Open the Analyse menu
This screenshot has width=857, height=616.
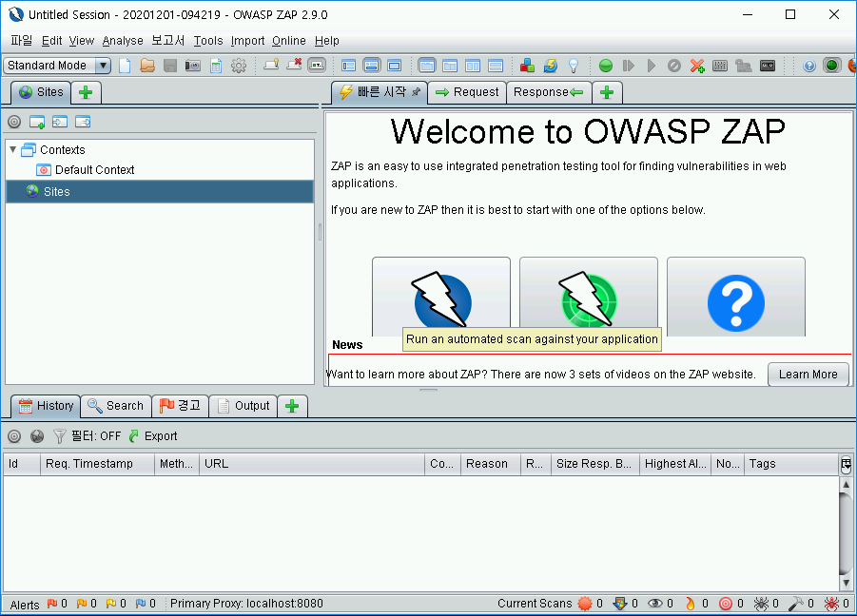point(123,41)
